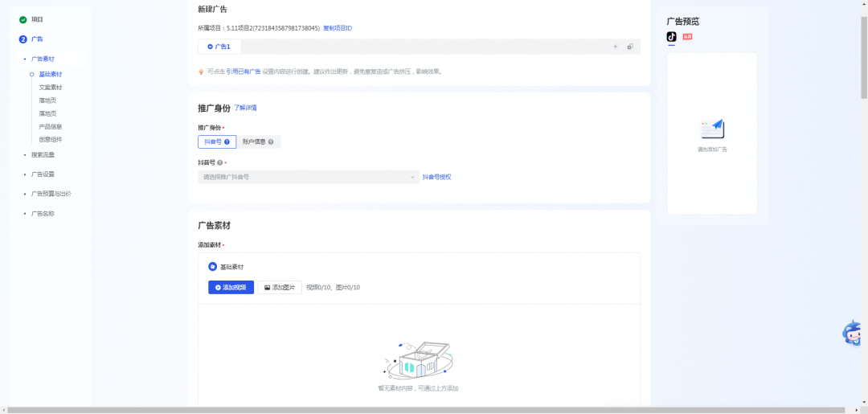Select the 账户信息 promotion identity option
This screenshot has height=414, width=868.
click(259, 141)
